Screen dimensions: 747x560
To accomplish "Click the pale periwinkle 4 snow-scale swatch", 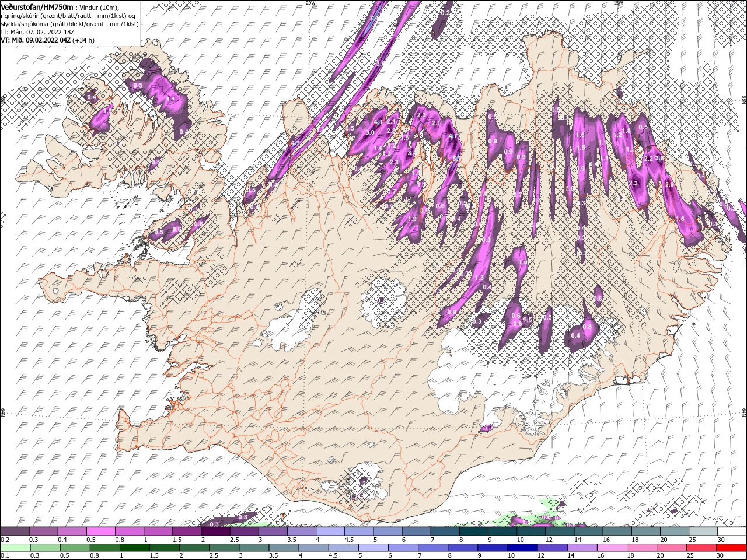I will pyautogui.click(x=330, y=531).
